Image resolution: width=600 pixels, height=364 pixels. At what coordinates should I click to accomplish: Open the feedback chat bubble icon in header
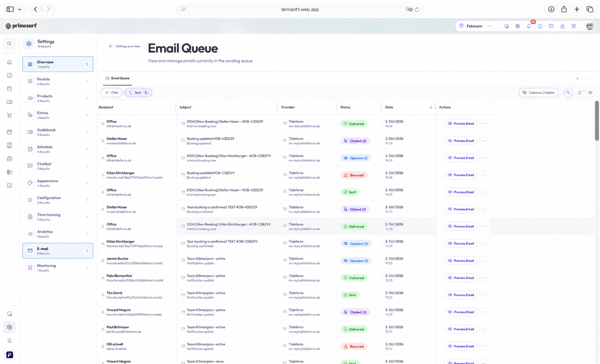(x=551, y=26)
